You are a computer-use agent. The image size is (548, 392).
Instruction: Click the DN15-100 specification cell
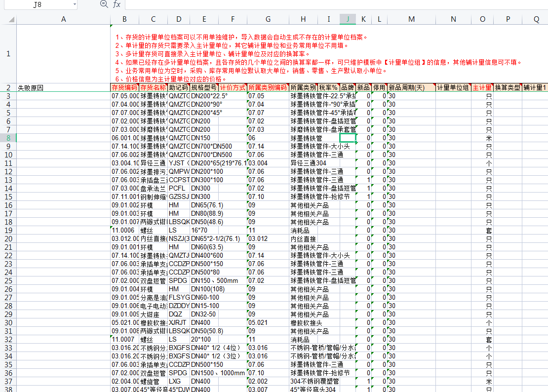[204, 306]
